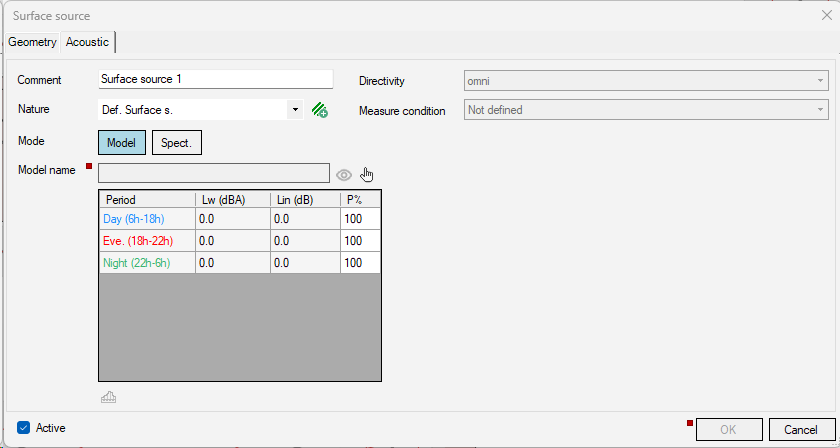
Task: Select the Eve. (18h-22h) row label
Action: point(147,241)
